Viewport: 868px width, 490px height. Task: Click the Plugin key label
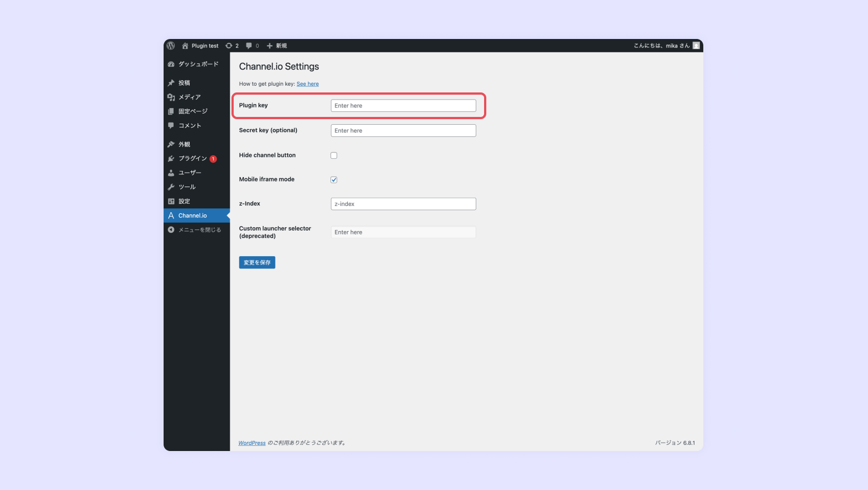click(253, 105)
